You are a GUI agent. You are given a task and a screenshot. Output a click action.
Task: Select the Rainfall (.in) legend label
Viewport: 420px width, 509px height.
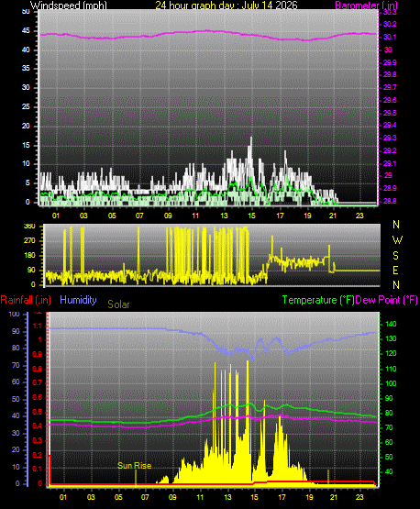coord(26,300)
